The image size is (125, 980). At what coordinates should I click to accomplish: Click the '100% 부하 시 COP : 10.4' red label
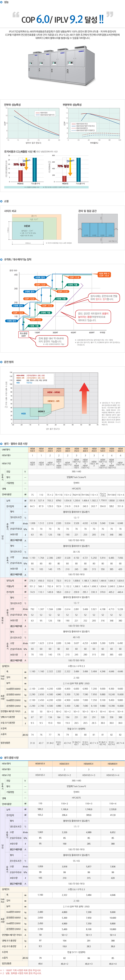(x=104, y=274)
